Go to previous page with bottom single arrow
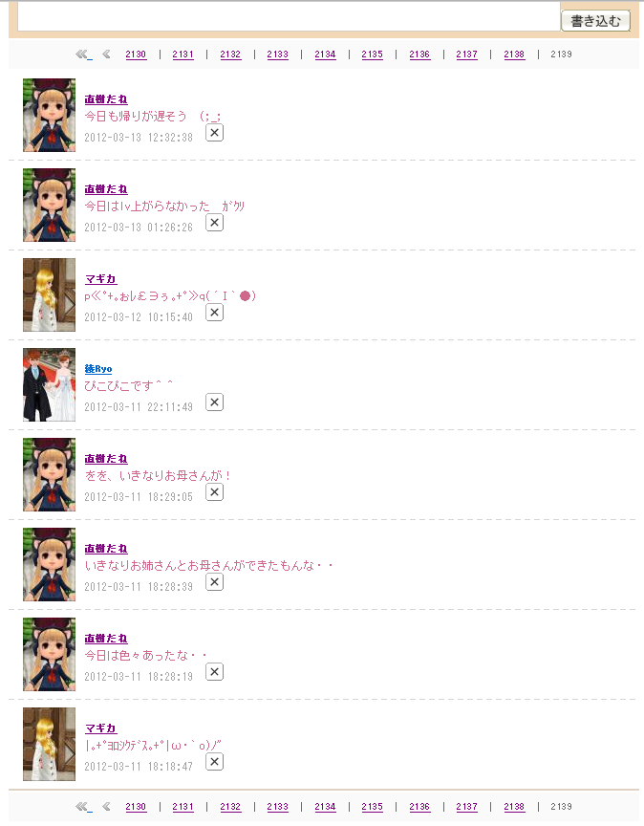The width and height of the screenshot is (644, 826). tap(106, 807)
